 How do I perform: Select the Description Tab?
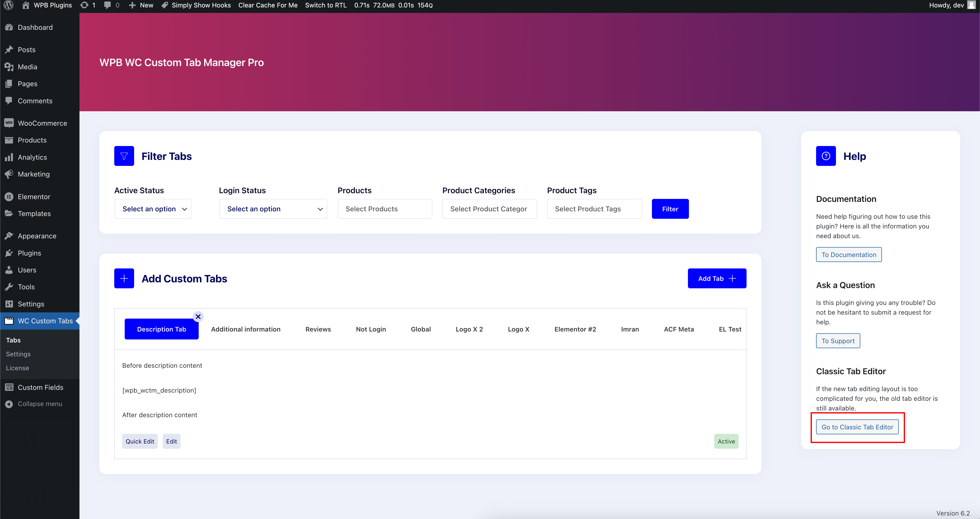click(161, 329)
